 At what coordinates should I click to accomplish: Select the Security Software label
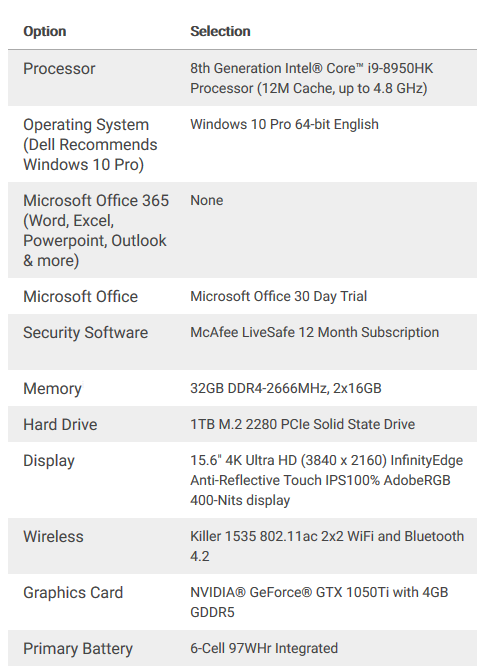85,332
